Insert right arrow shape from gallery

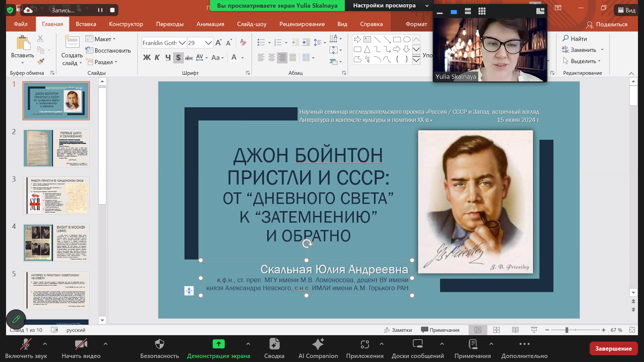point(357,40)
